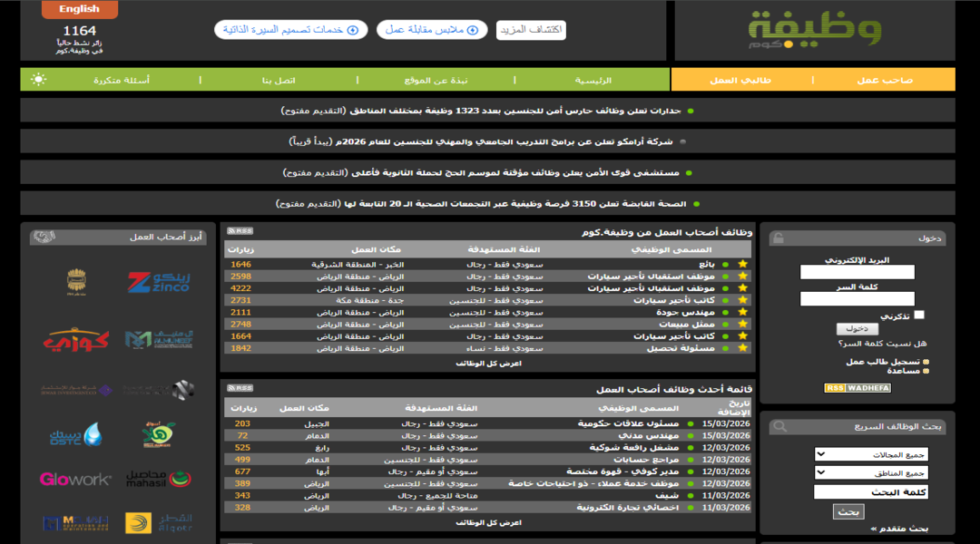Toggle the star next to مهندس جودة listing

[x=743, y=312]
